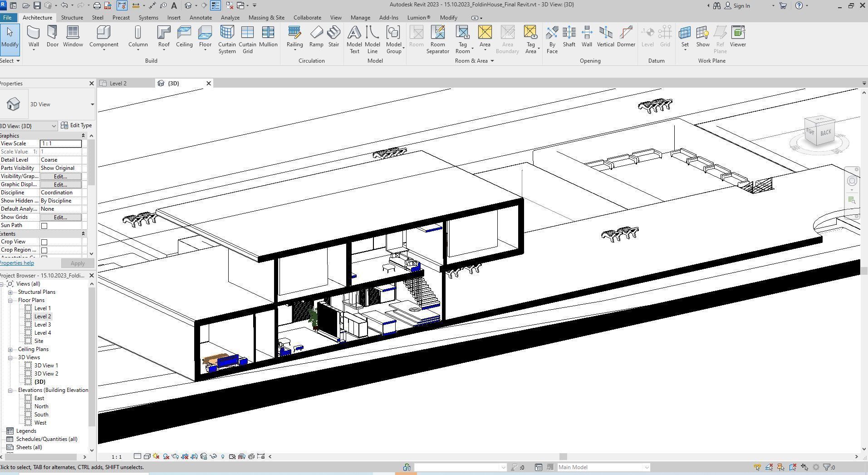The image size is (868, 475).
Task: Open the Collaborate ribbon tab
Action: (307, 18)
